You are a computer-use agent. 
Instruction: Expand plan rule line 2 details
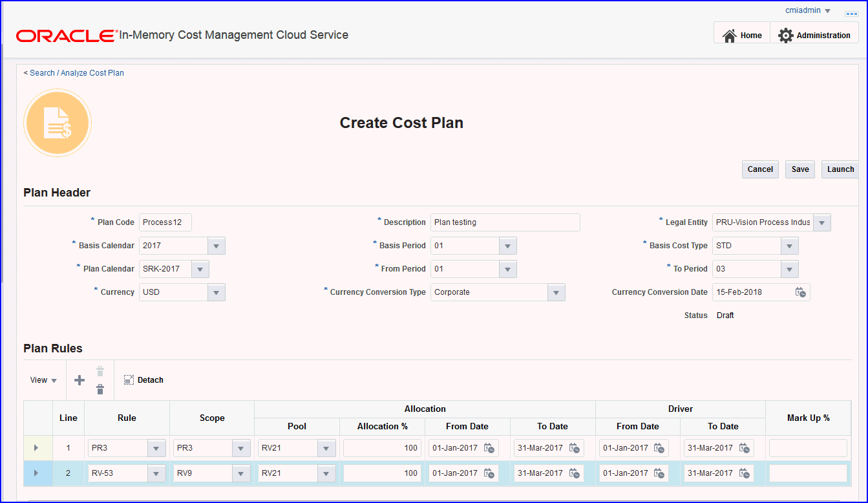click(x=36, y=473)
